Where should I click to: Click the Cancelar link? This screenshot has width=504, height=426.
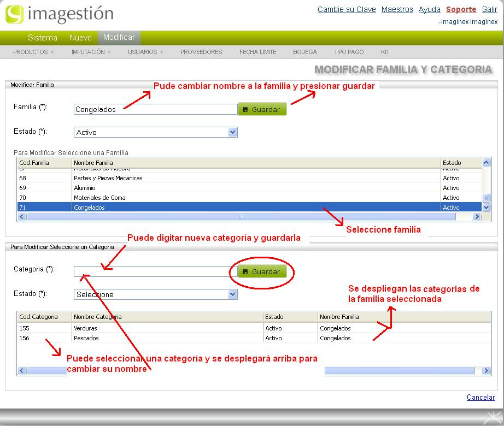(x=480, y=398)
